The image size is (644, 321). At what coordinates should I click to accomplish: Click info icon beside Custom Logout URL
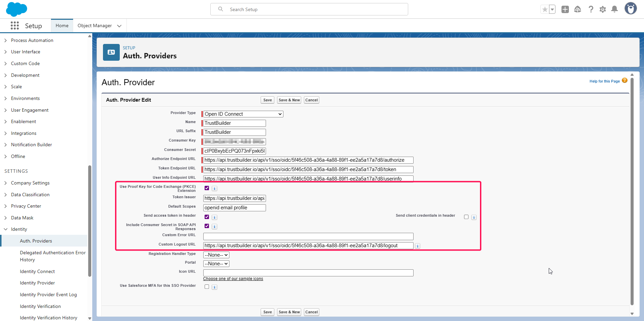(x=418, y=246)
